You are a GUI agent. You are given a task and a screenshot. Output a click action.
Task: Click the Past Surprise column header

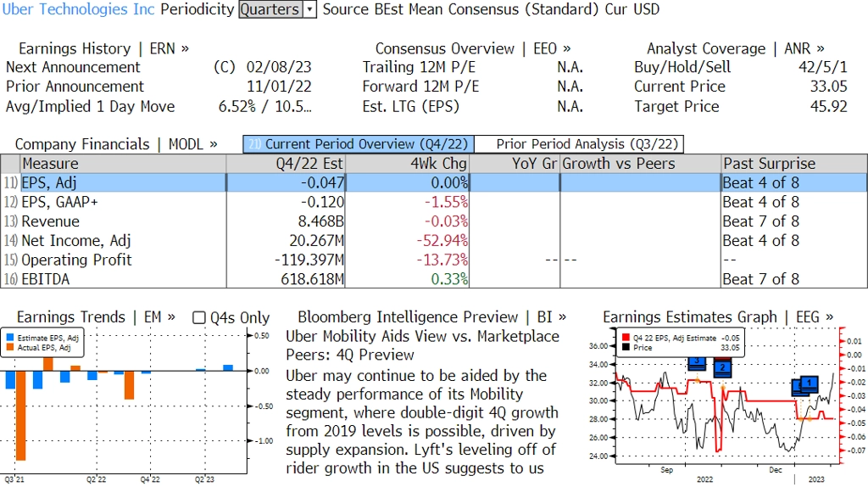pos(794,164)
